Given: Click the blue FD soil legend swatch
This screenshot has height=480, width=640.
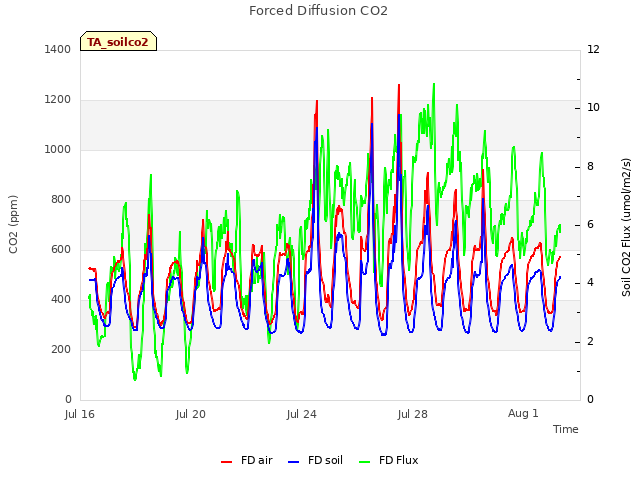Looking at the screenshot, I should (x=293, y=462).
